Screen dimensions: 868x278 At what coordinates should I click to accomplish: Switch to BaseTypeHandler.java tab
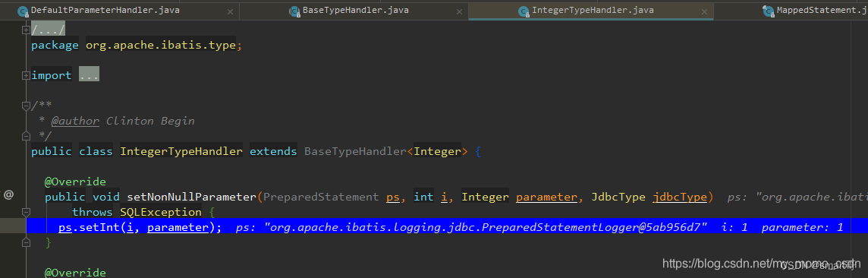tap(355, 10)
